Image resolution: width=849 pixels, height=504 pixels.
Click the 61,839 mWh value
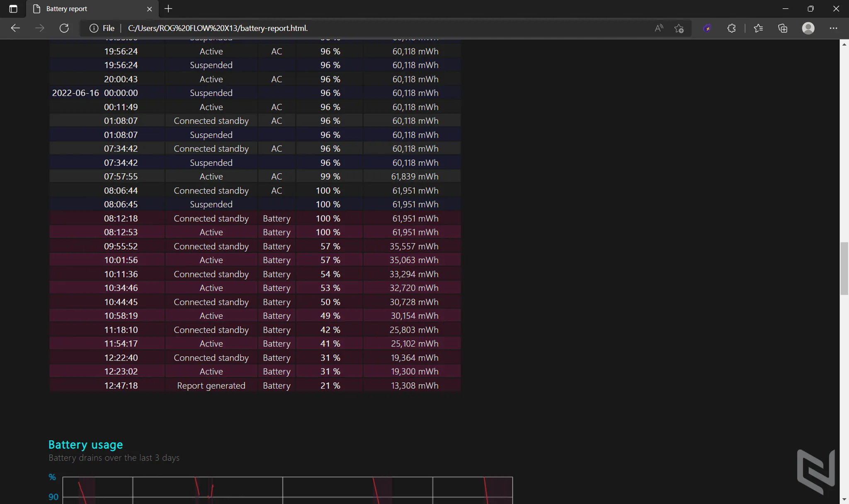pos(415,177)
